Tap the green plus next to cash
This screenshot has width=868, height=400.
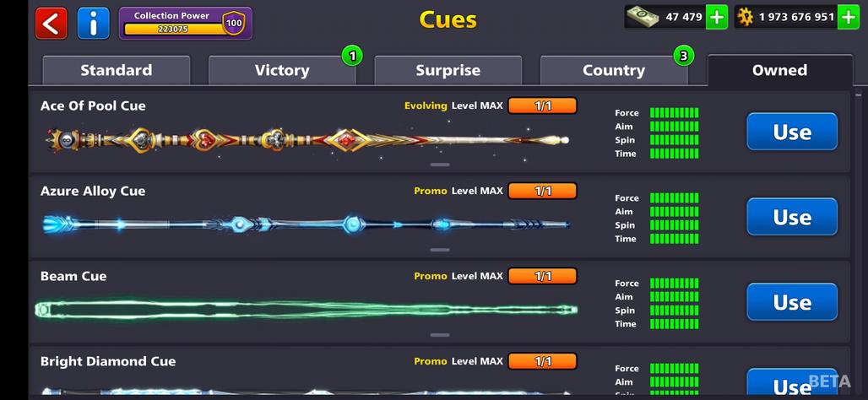(x=717, y=17)
